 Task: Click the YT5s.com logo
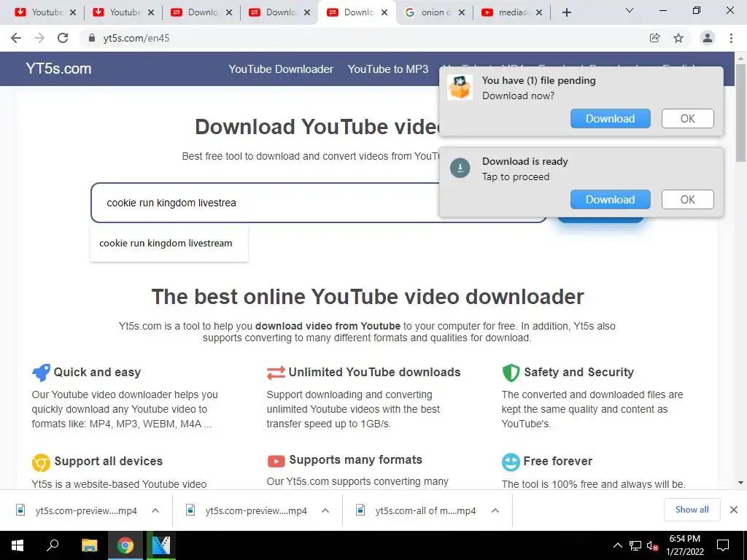coord(58,69)
